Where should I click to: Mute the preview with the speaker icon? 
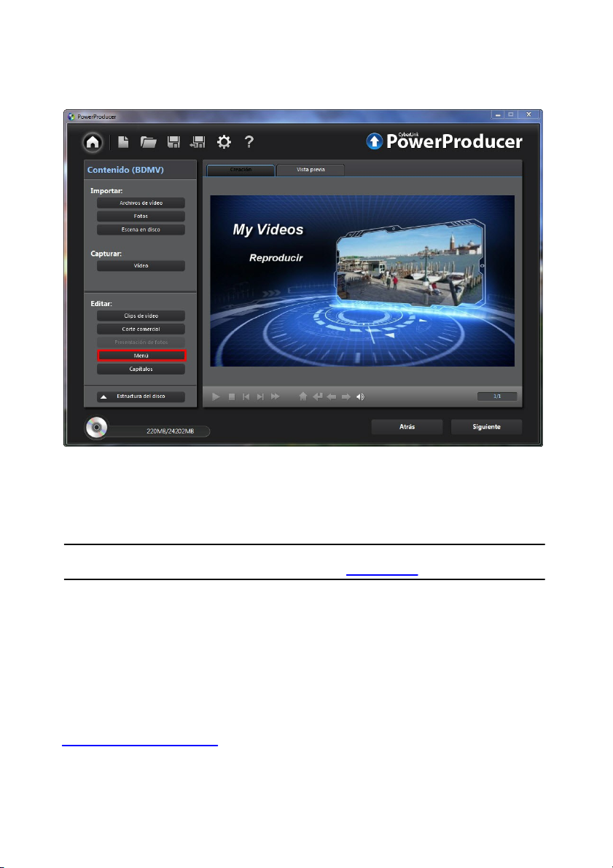(360, 397)
